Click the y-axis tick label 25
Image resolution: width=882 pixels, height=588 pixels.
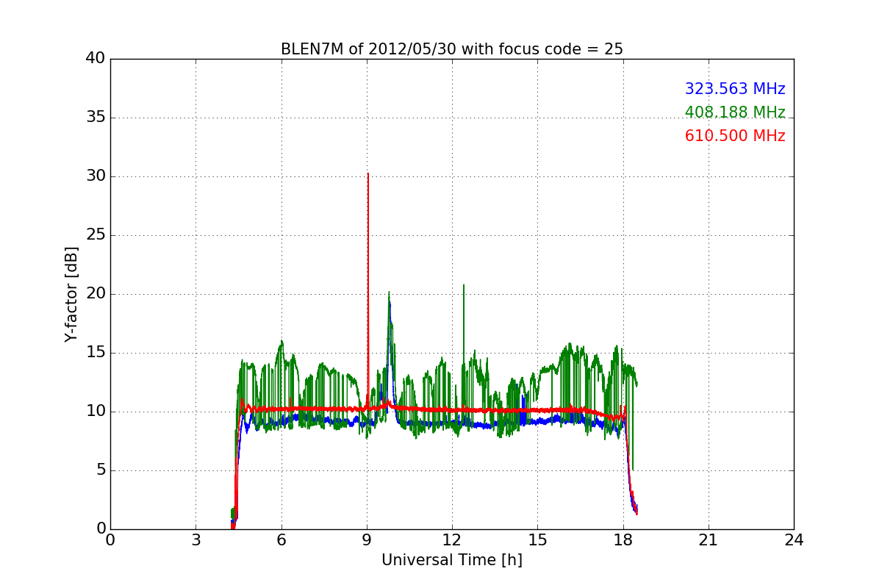click(96, 235)
